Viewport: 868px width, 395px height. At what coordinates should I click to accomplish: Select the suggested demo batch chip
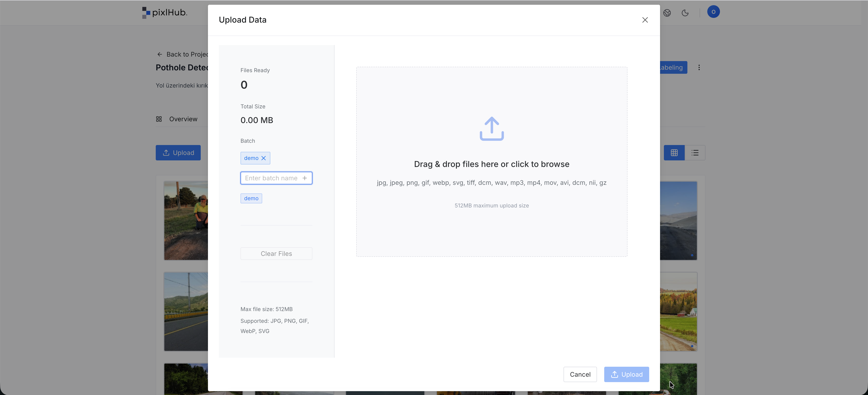point(251,198)
